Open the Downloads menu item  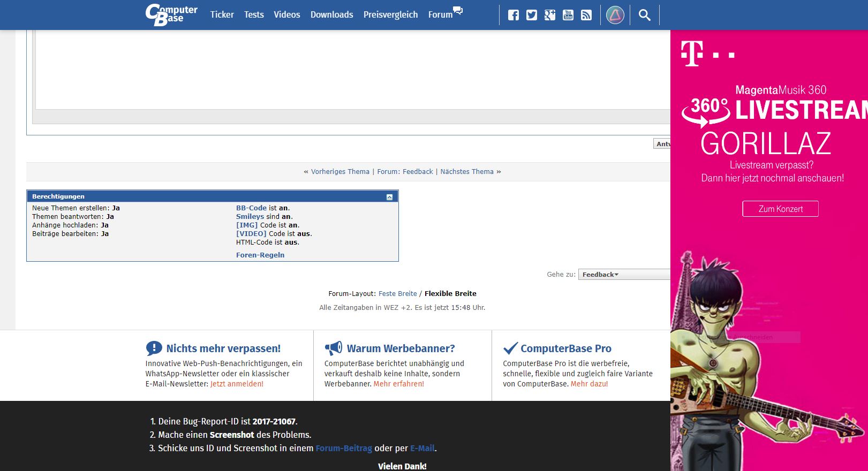(x=331, y=15)
